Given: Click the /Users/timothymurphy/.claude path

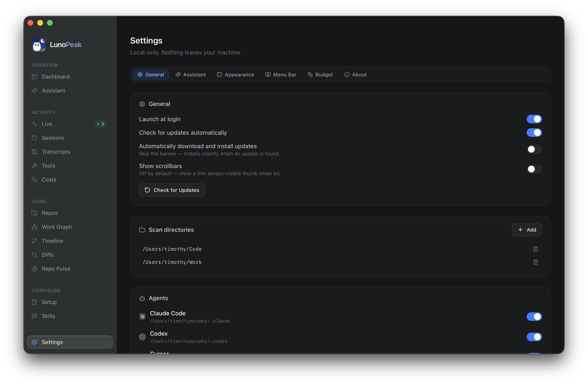Looking at the screenshot, I should tap(190, 321).
